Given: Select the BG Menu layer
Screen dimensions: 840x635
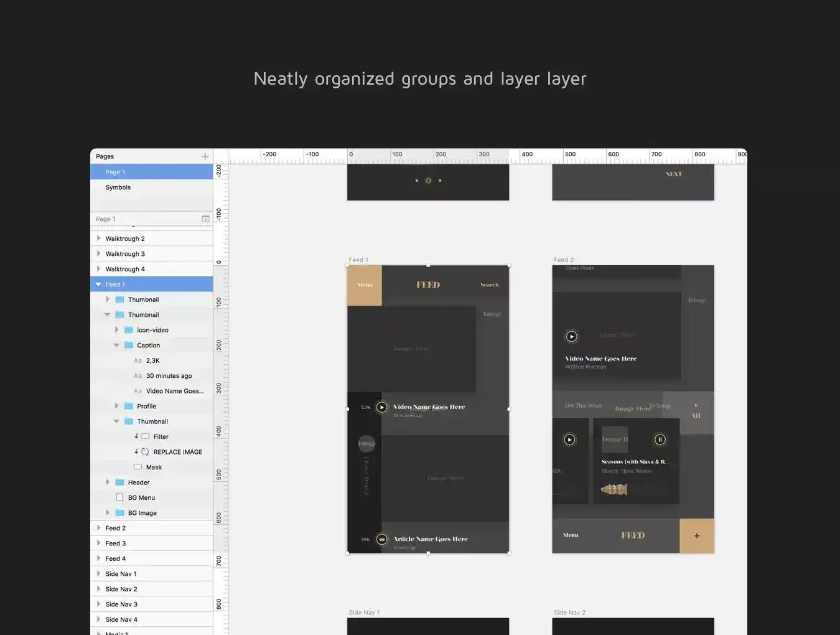Looking at the screenshot, I should pyautogui.click(x=141, y=497).
